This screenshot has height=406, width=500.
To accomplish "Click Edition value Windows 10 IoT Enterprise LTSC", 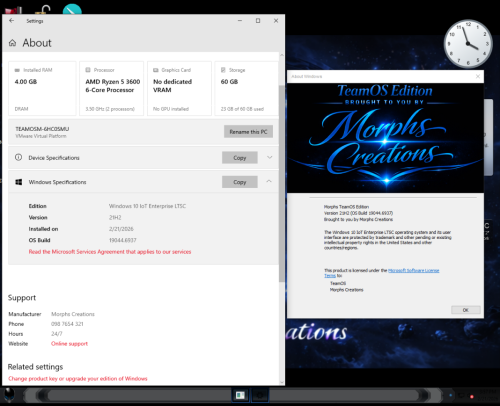I will [147, 206].
